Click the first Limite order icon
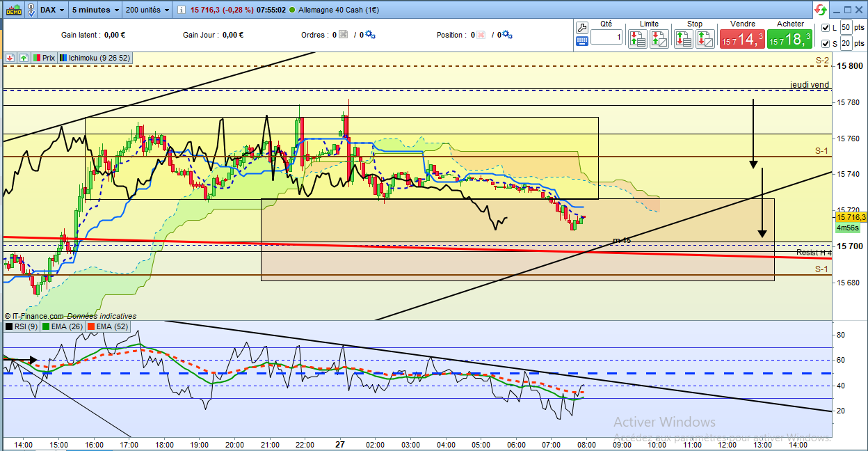 point(638,38)
